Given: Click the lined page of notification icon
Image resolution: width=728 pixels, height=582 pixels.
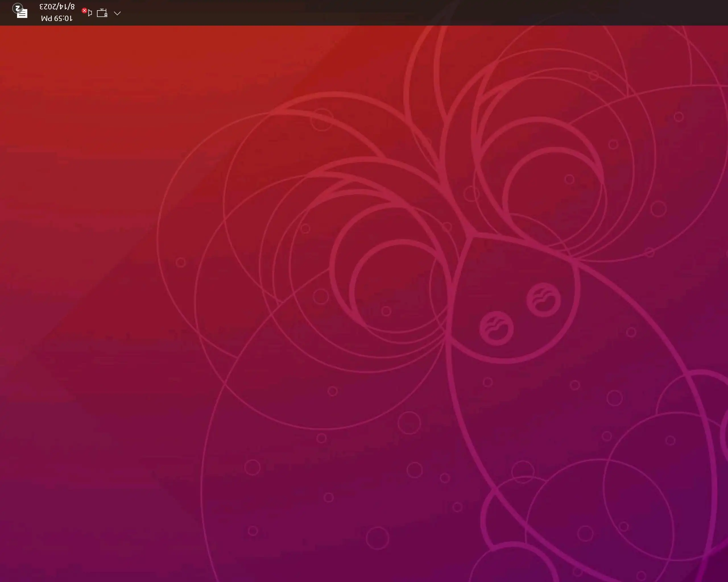Looking at the screenshot, I should point(23,14).
